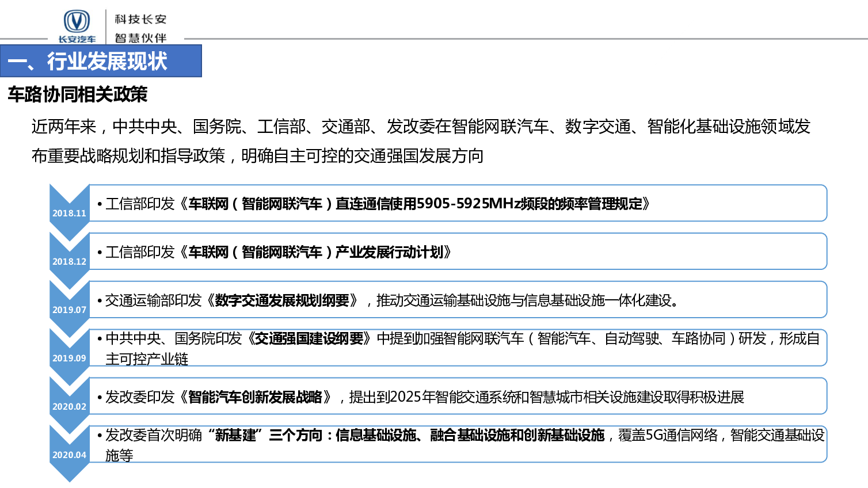Click the 2018.11 date chevron

[x=70, y=212]
